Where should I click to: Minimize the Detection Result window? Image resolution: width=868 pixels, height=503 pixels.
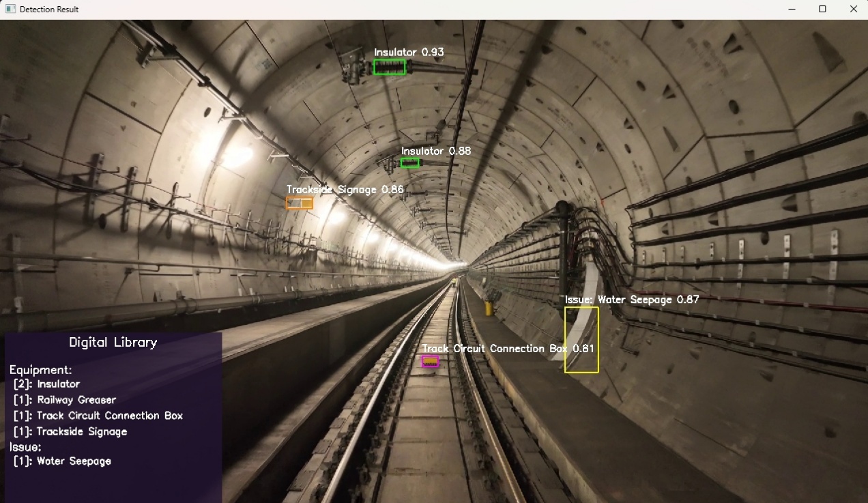click(x=792, y=10)
